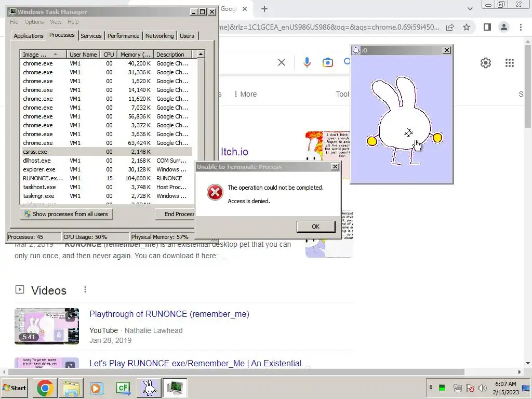
Task: Open the Options menu in Task Manager
Action: tap(34, 22)
